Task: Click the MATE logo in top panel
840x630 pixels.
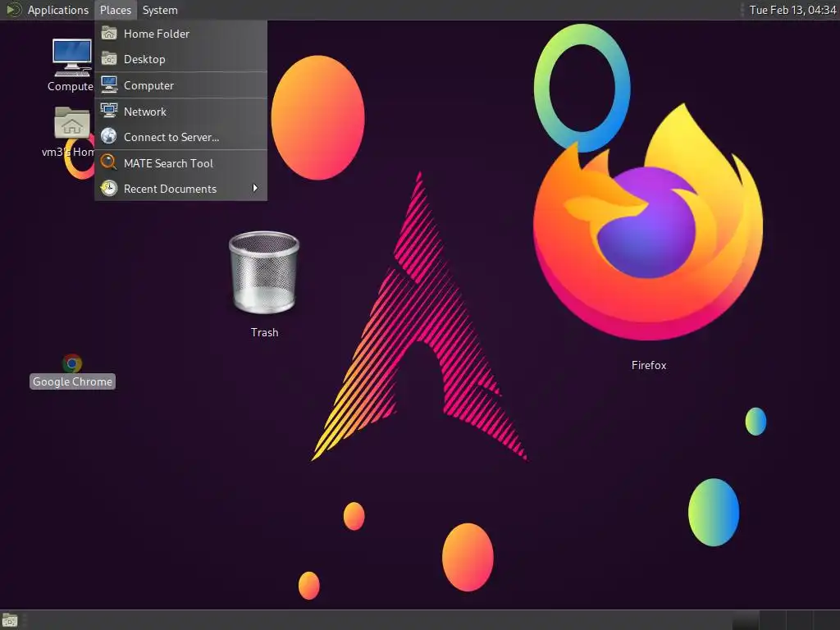Action: 13,10
